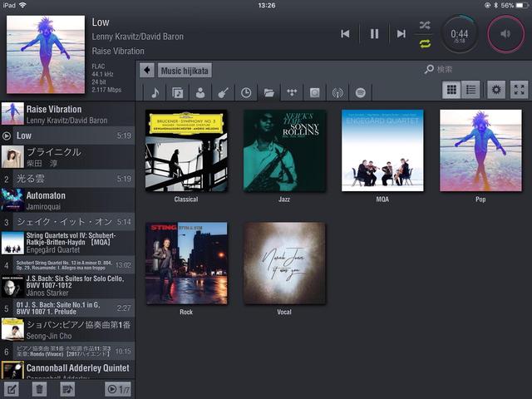
Task: Click the volume control dial
Action: pyautogui.click(x=505, y=34)
